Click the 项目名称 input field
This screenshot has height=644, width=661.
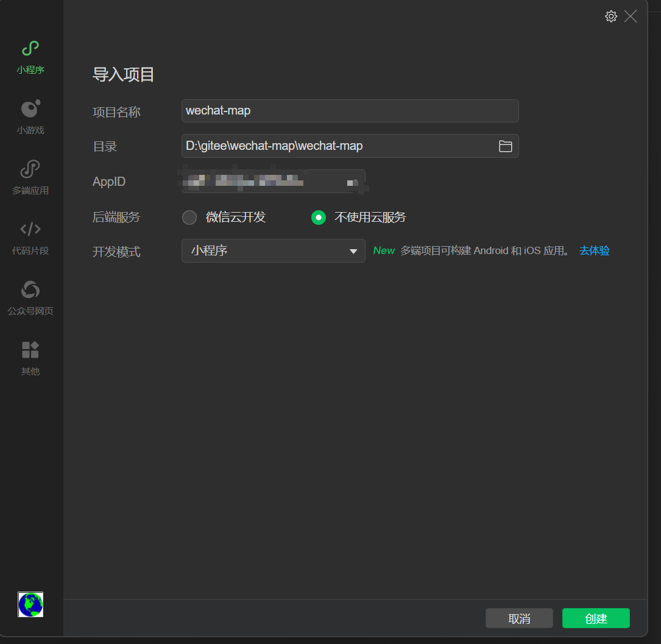350,111
